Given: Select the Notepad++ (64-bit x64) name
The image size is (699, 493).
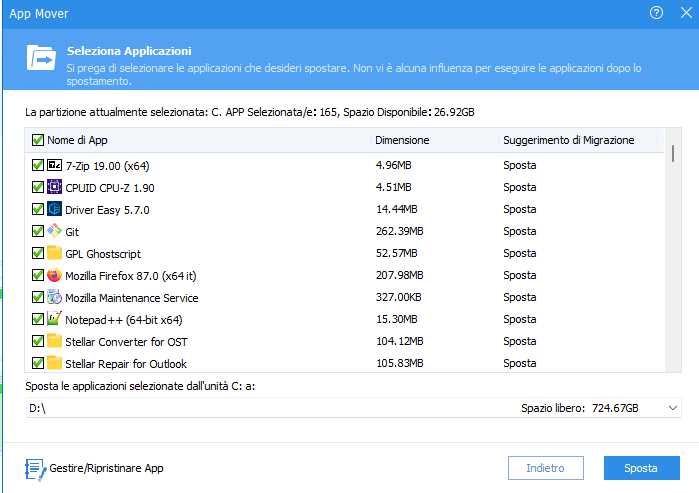Looking at the screenshot, I should [x=123, y=320].
